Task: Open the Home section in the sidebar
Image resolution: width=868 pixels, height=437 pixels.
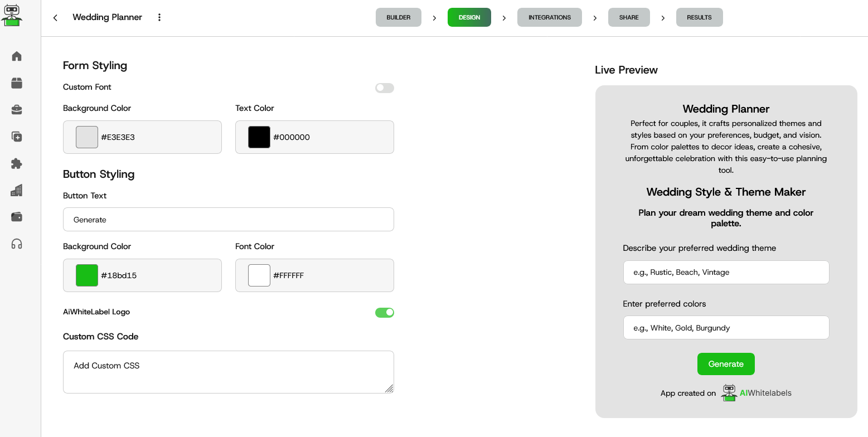Action: (x=17, y=56)
